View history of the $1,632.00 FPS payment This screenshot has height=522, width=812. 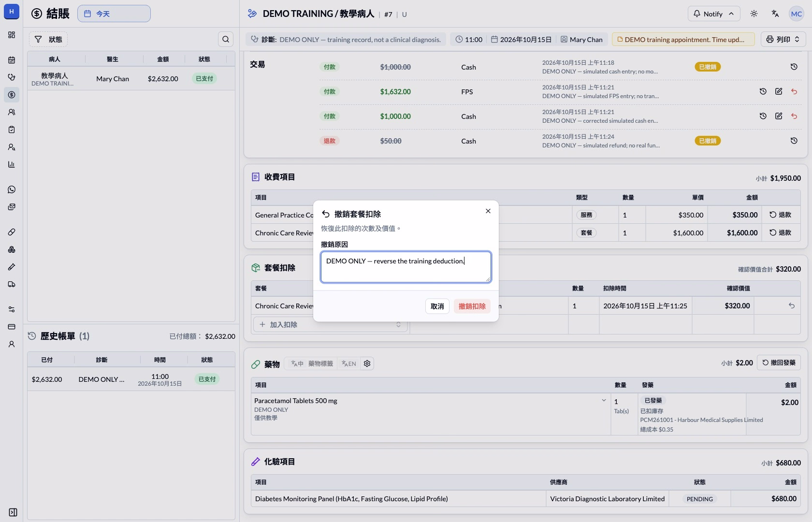[763, 91]
